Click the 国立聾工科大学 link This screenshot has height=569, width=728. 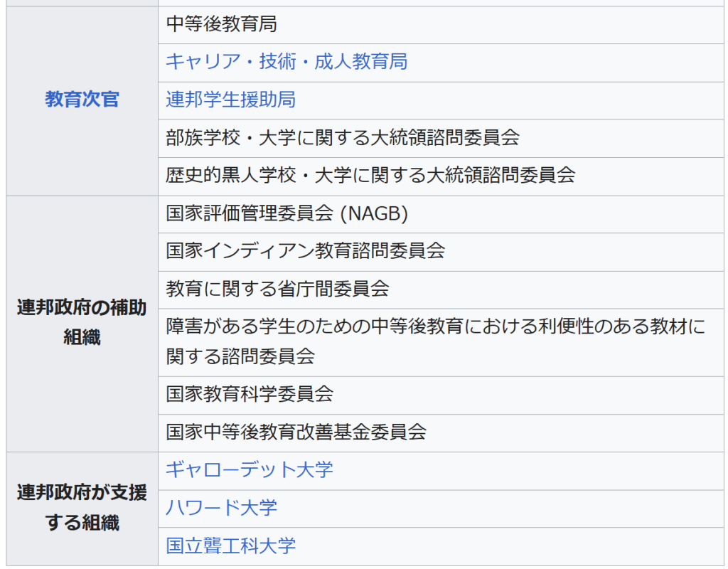pos(230,546)
